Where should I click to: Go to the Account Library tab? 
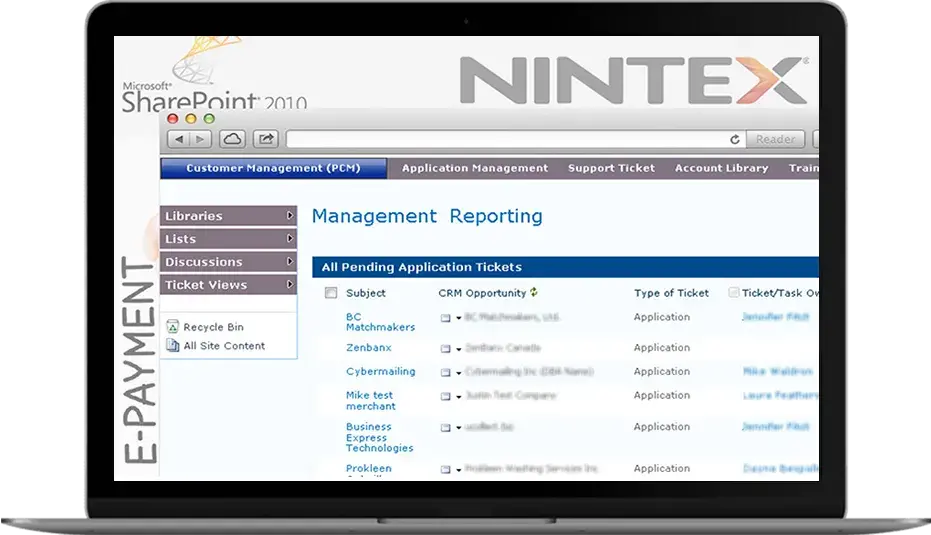(721, 168)
